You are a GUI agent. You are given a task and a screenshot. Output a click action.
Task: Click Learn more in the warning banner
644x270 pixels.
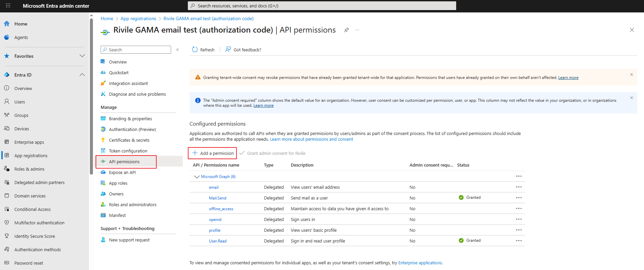click(x=568, y=78)
